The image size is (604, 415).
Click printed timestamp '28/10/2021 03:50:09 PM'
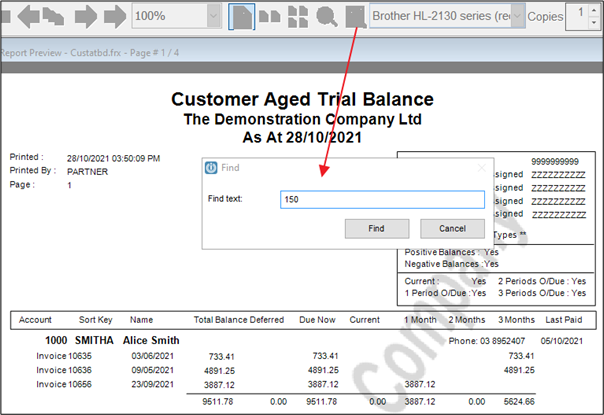point(113,158)
